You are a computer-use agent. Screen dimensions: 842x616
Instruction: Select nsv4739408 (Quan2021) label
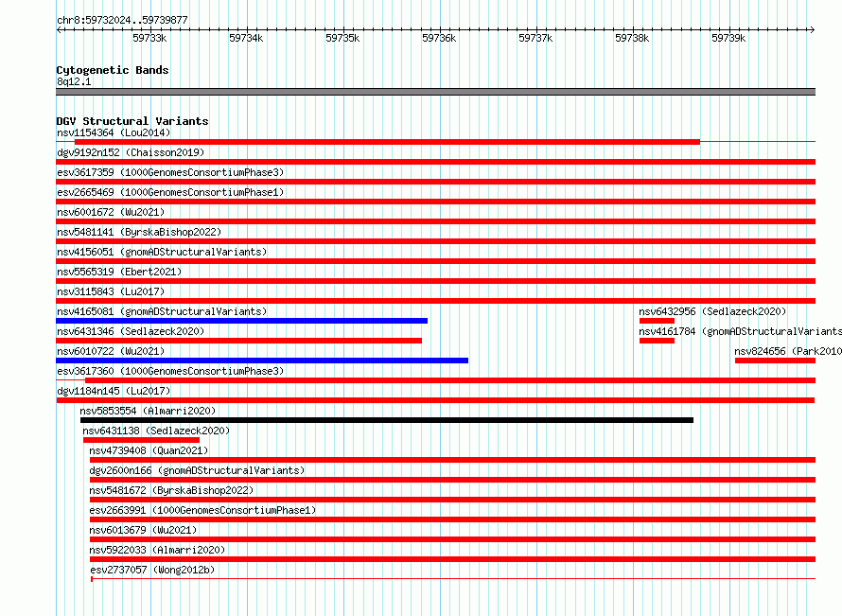(149, 450)
